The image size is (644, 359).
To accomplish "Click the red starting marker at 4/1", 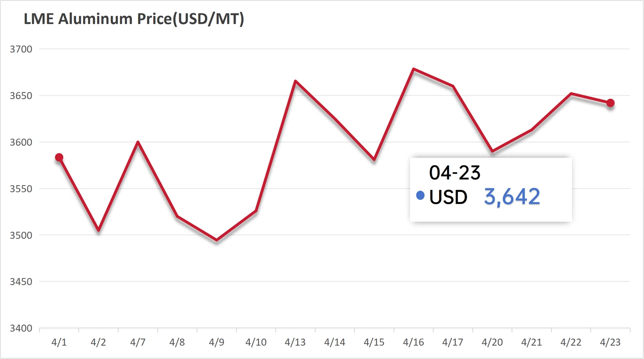I will point(59,158).
